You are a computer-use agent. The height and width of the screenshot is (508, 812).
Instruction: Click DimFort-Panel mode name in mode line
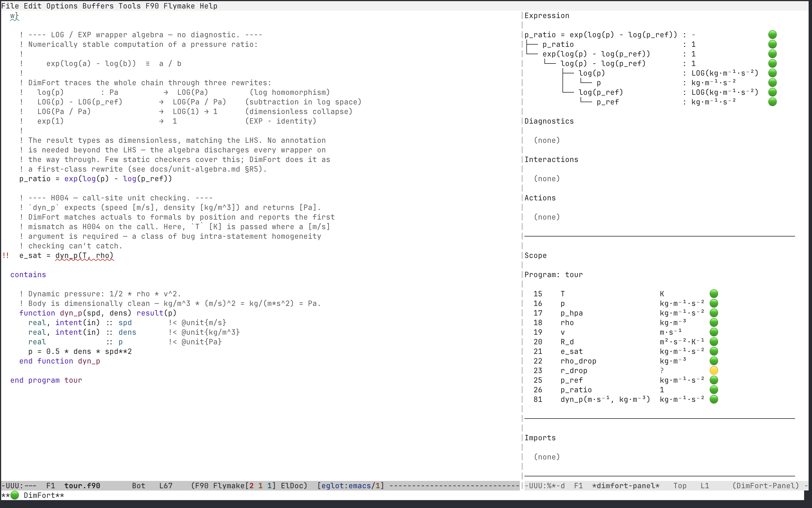[x=765, y=486]
